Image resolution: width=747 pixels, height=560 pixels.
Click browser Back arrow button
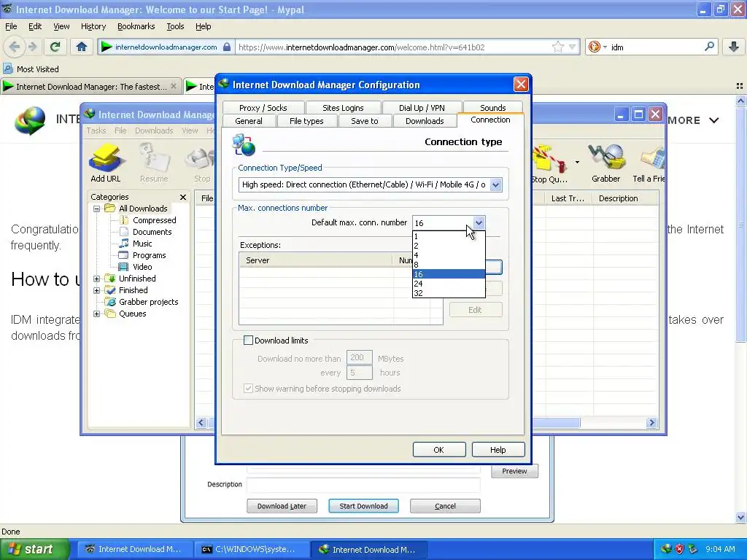click(x=15, y=47)
